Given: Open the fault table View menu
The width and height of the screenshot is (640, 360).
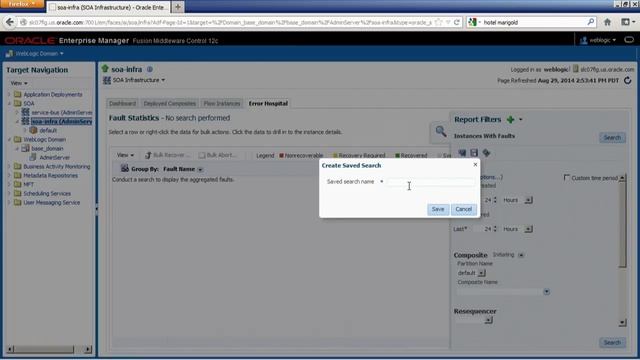Looking at the screenshot, I should [125, 155].
